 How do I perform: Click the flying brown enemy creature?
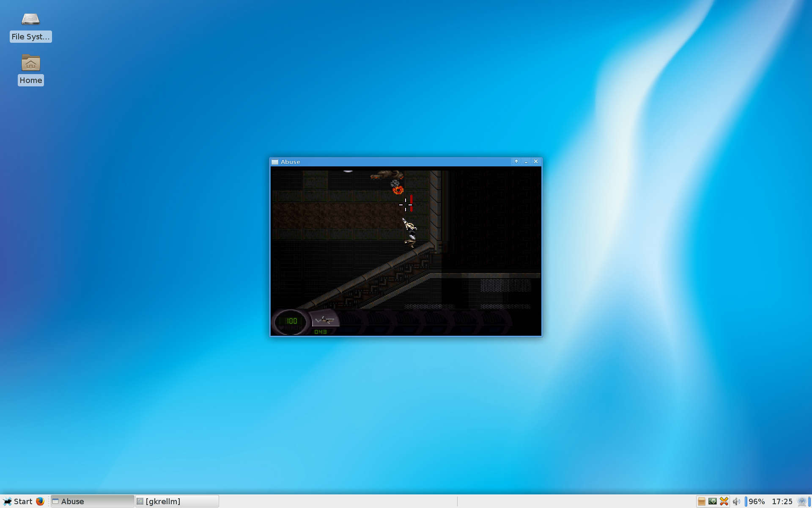[387, 175]
